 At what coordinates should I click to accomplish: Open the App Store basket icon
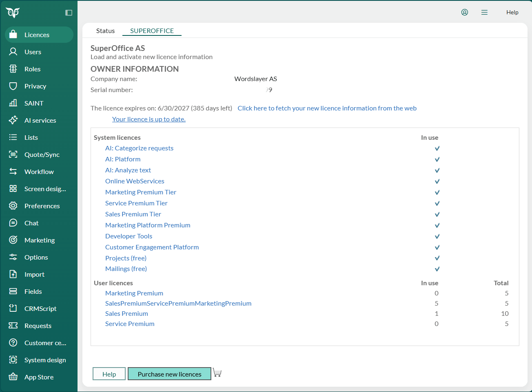13,377
